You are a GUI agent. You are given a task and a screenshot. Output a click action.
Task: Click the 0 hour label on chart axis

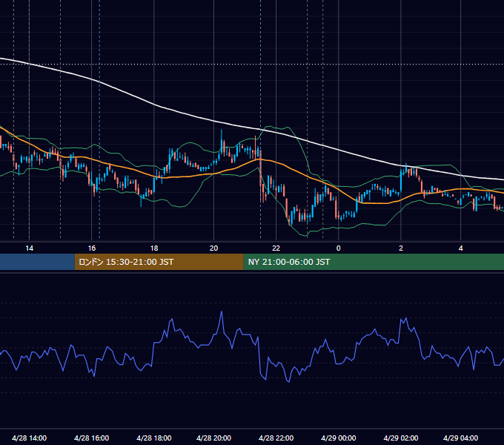click(338, 248)
